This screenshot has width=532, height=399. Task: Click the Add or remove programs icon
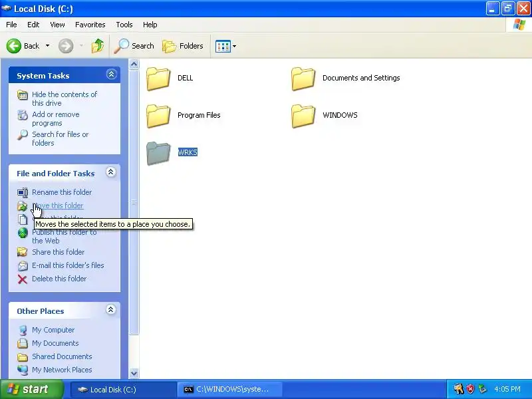tap(23, 115)
